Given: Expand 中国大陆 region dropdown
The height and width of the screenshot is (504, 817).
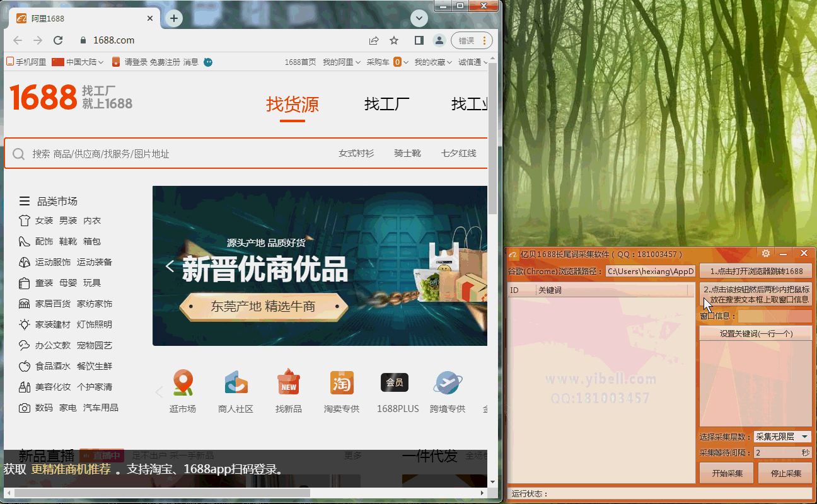Looking at the screenshot, I should point(79,62).
